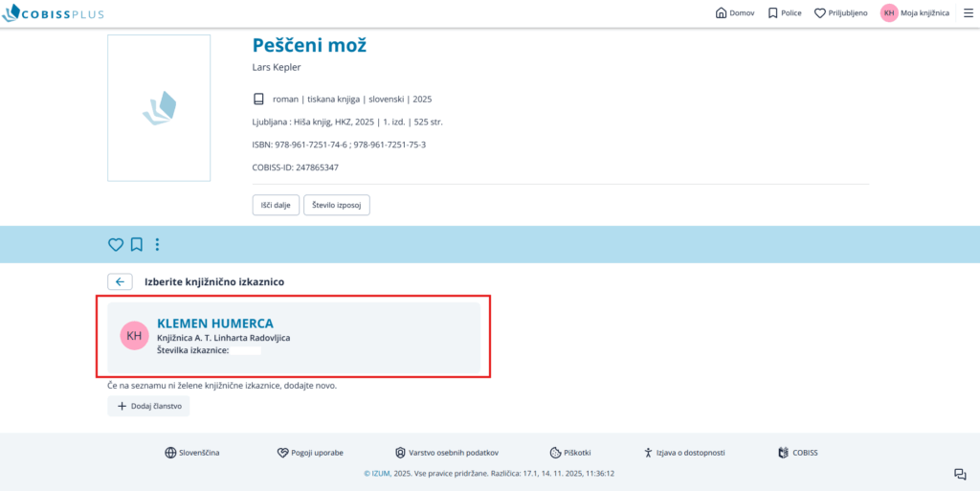Click the Išči dalje button

pyautogui.click(x=276, y=205)
